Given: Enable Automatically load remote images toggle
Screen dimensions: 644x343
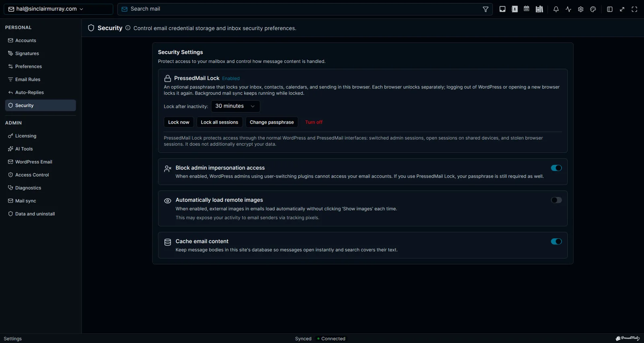Looking at the screenshot, I should point(556,200).
